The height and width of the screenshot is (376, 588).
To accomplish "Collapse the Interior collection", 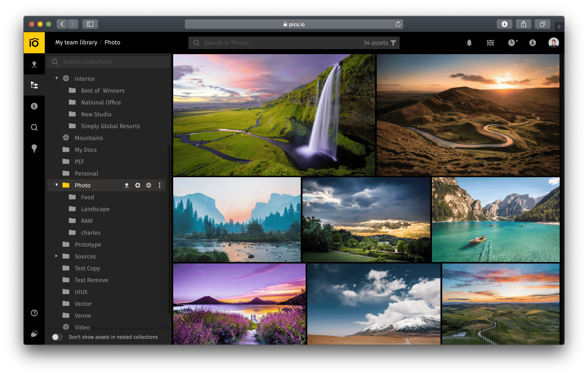I will point(56,78).
